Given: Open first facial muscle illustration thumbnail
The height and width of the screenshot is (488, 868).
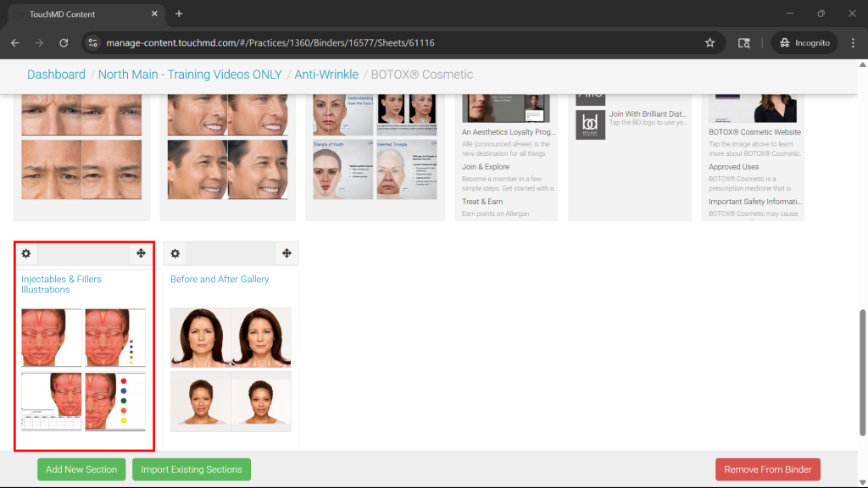Looking at the screenshot, I should click(x=52, y=337).
